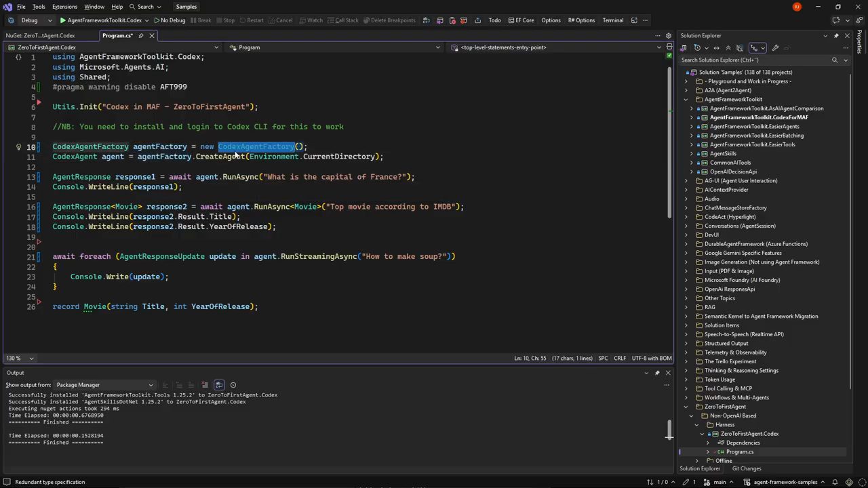Expand the AgentFrameworkToolkit.CodexForMAF project
Screen dimensions: 868x488
point(692,117)
